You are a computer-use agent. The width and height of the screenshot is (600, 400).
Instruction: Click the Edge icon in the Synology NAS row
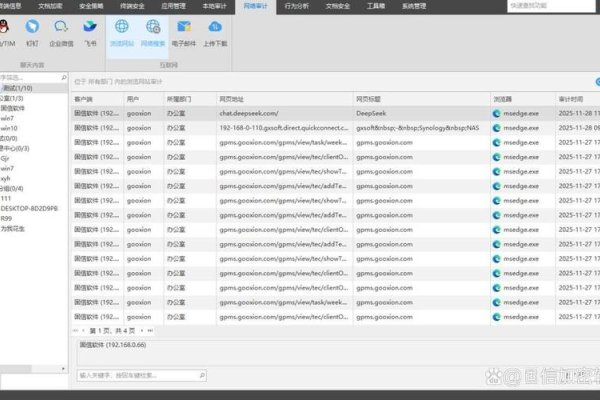pyautogui.click(x=497, y=128)
